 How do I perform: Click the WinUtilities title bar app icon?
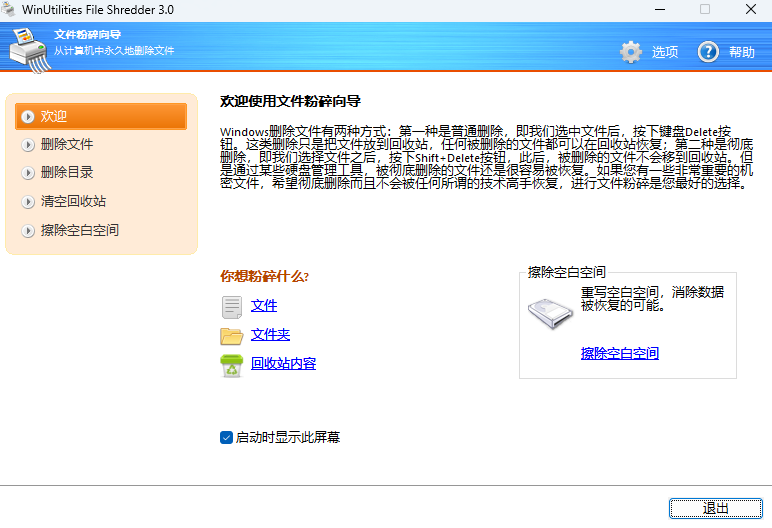point(10,9)
